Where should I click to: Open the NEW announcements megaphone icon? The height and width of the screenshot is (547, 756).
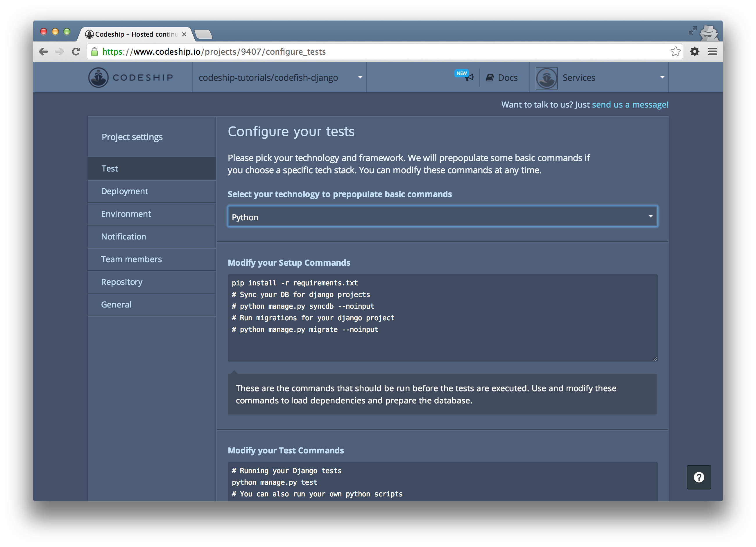tap(469, 77)
